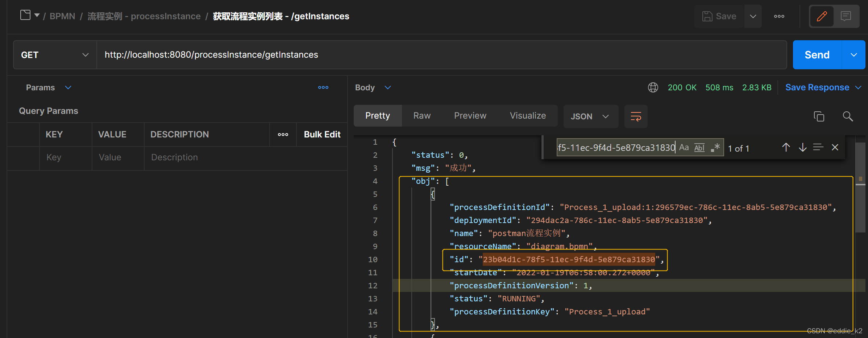Screen dimensions: 868x338
Task: Go to previous match arrow
Action: point(786,147)
